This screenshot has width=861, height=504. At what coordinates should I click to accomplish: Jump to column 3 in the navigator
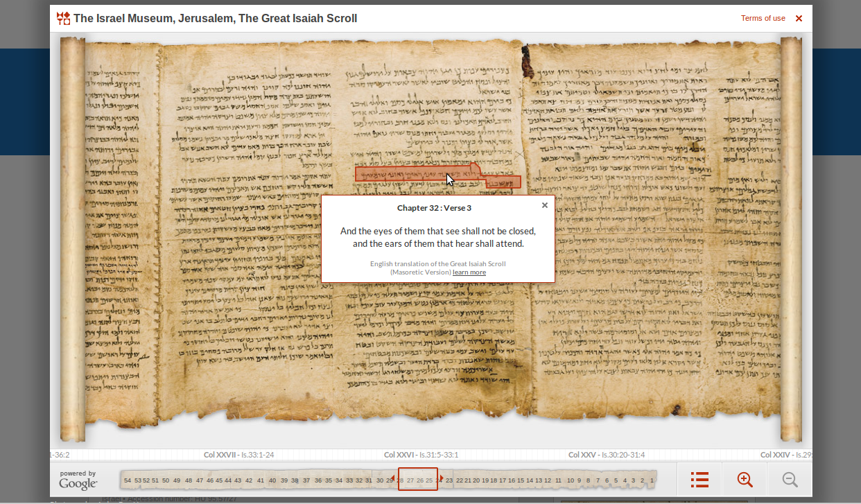click(x=633, y=480)
